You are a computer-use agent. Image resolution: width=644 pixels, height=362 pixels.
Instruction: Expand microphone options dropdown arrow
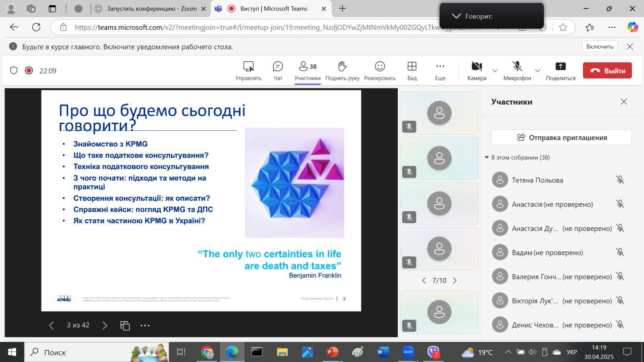(537, 71)
